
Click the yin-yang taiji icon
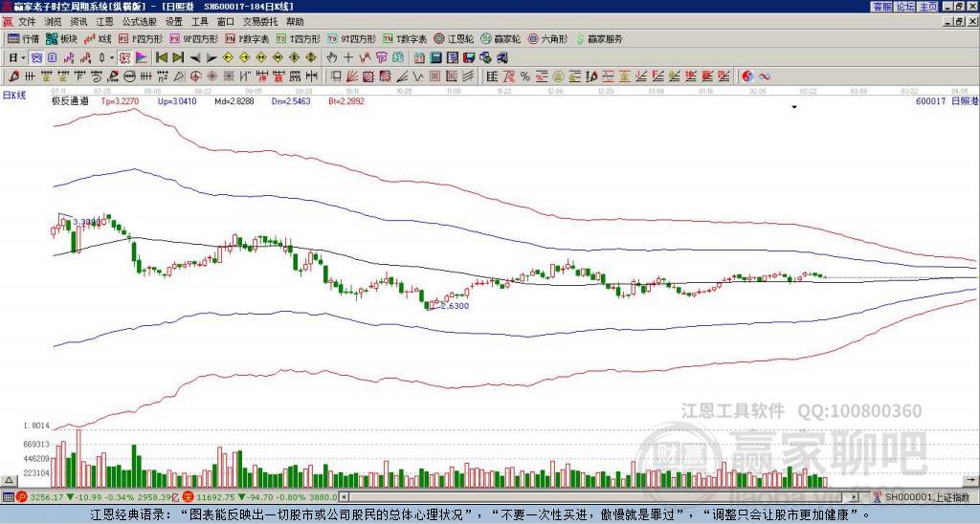pos(747,76)
